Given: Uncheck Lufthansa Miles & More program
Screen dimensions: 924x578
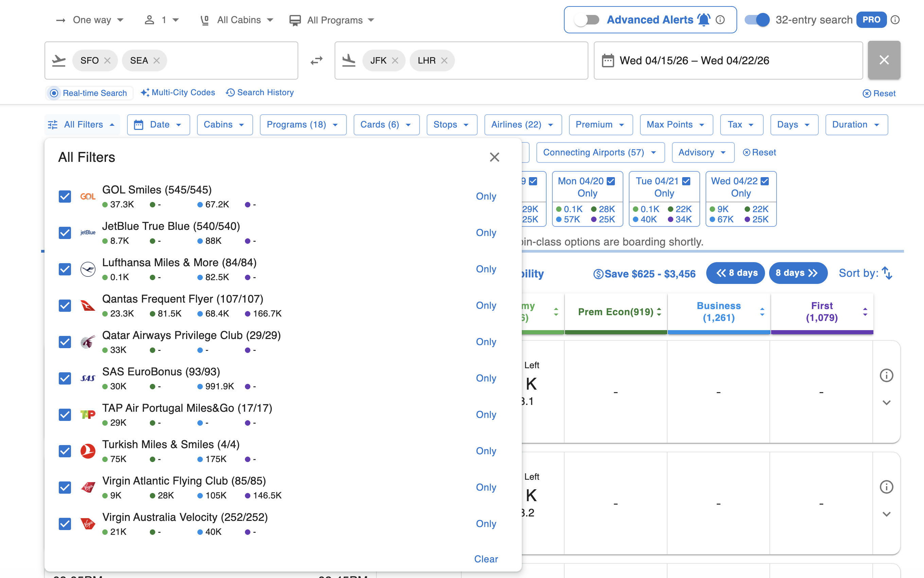Looking at the screenshot, I should point(65,269).
